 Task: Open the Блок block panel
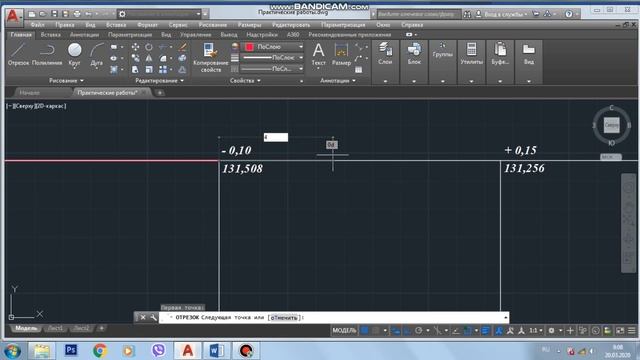pyautogui.click(x=414, y=53)
